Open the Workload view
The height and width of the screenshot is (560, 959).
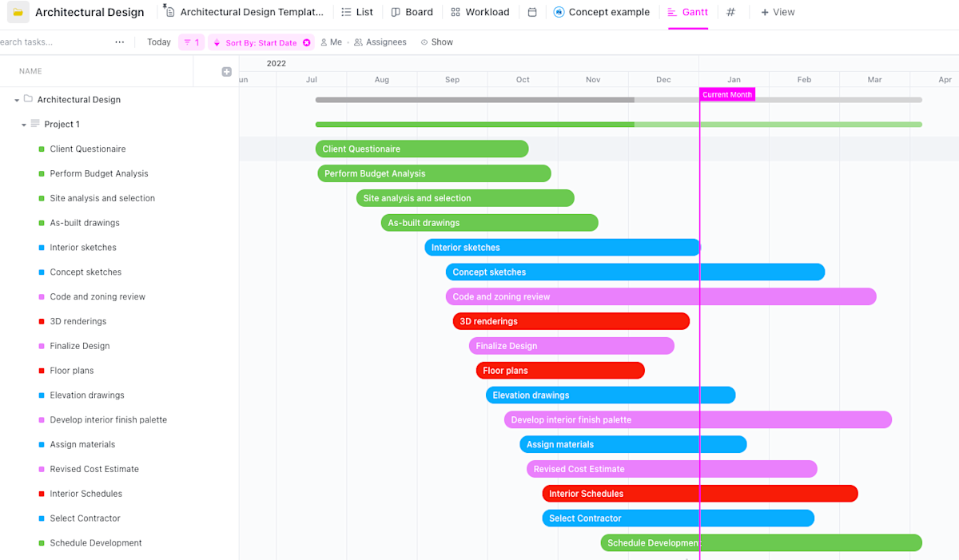pos(480,12)
